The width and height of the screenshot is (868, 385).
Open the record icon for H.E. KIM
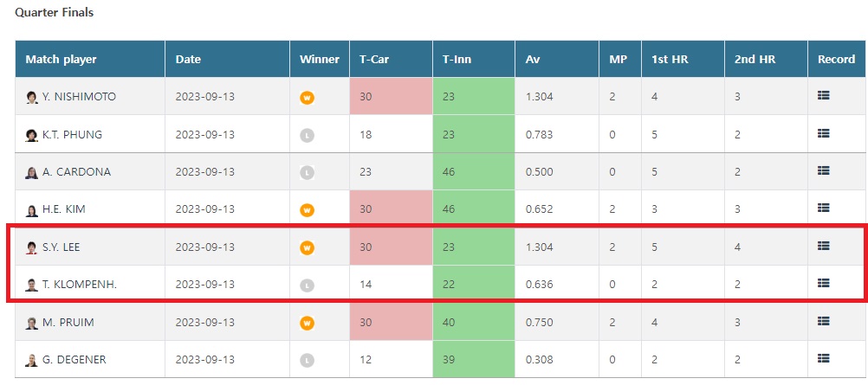pyautogui.click(x=823, y=208)
